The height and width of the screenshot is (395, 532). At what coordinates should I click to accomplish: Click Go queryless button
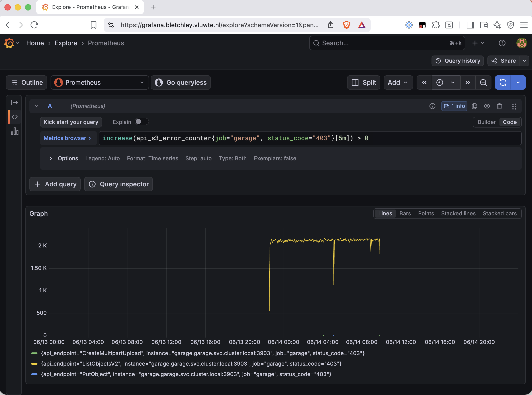point(181,82)
